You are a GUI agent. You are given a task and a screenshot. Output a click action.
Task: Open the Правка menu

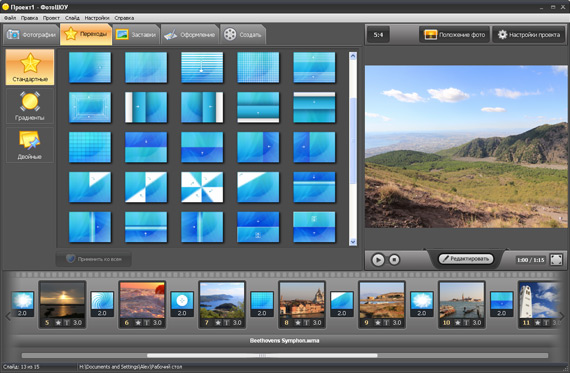(29, 18)
